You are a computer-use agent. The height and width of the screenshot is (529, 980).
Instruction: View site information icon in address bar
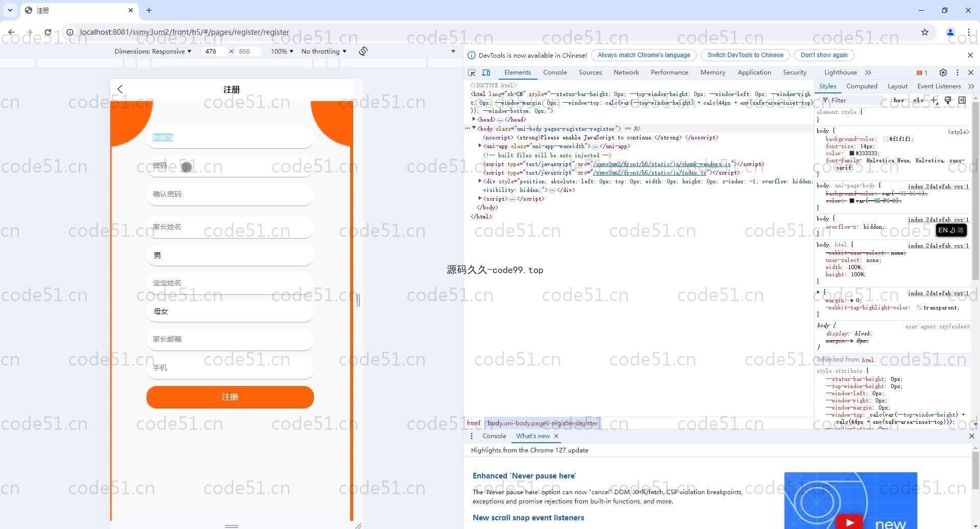pos(70,32)
